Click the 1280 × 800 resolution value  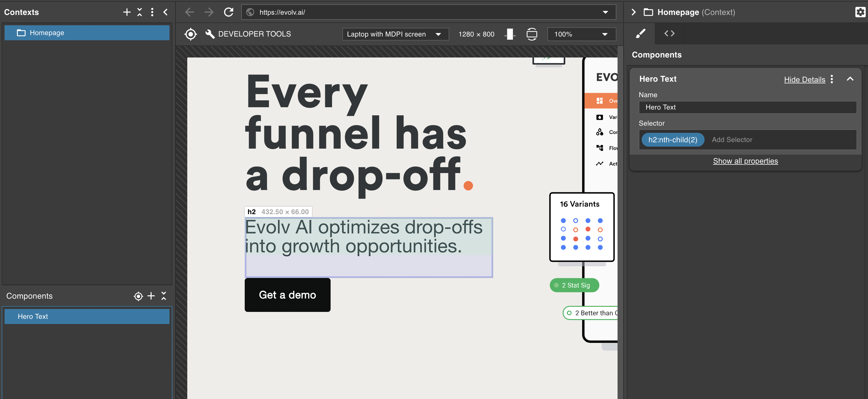pos(476,34)
